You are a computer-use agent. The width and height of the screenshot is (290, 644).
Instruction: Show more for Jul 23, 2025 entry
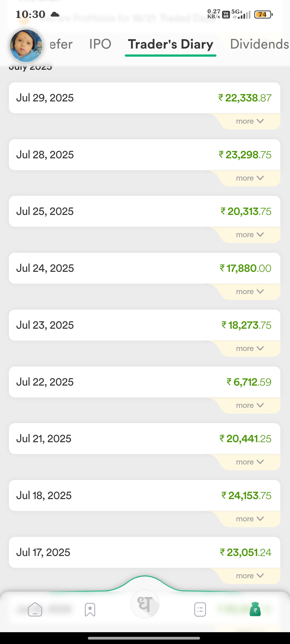(x=250, y=349)
